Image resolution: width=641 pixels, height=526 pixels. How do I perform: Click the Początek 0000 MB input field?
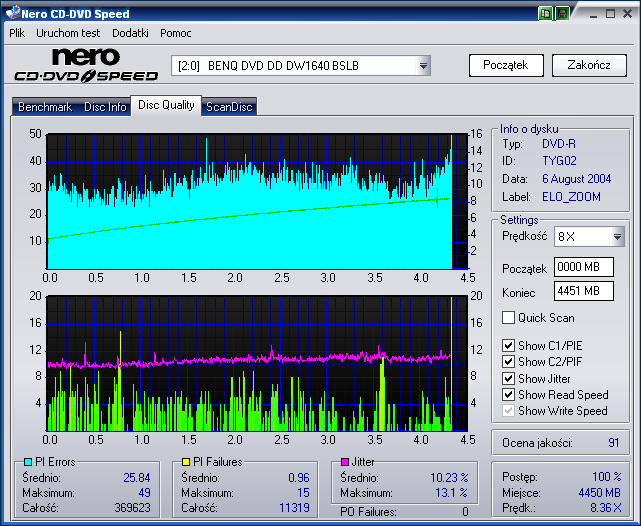584,267
